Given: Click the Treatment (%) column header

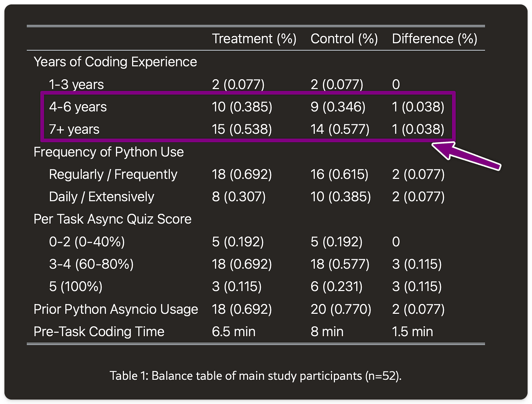Looking at the screenshot, I should pyautogui.click(x=255, y=38).
